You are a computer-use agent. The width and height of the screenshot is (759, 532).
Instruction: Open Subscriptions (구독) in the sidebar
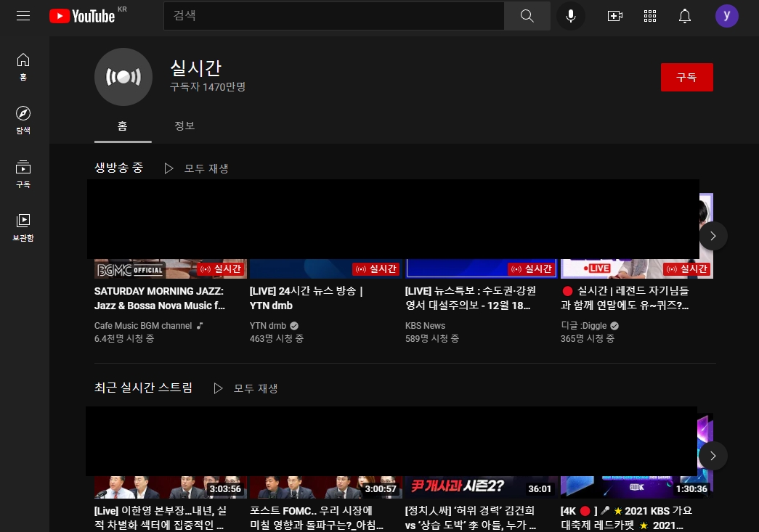pos(23,173)
